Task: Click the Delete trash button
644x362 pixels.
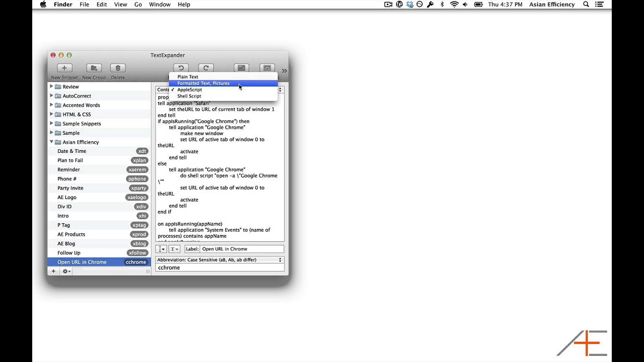Action: pyautogui.click(x=118, y=68)
